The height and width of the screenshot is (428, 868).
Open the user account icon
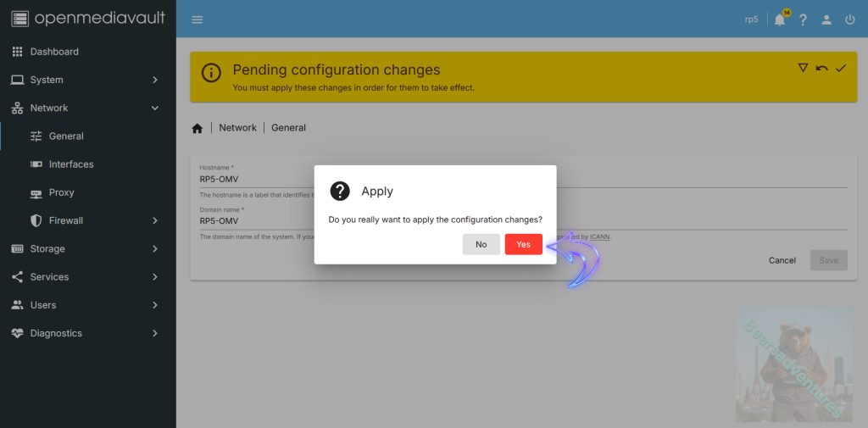pyautogui.click(x=826, y=19)
